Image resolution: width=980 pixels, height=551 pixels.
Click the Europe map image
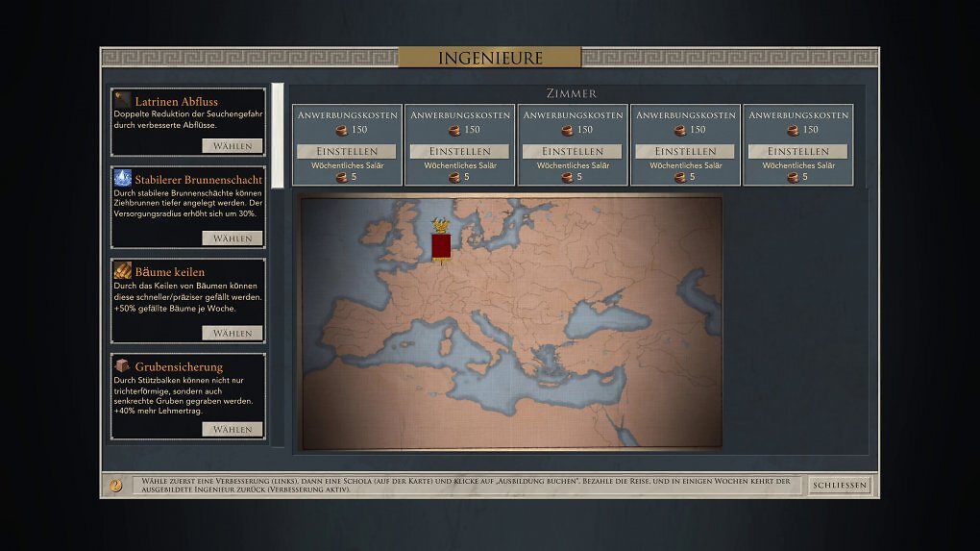click(x=512, y=323)
